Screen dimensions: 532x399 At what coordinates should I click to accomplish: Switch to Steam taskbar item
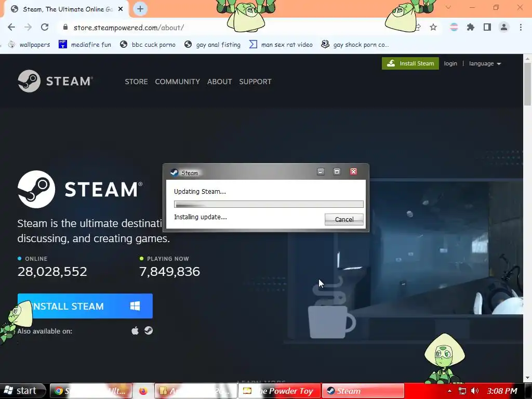pyautogui.click(x=363, y=391)
